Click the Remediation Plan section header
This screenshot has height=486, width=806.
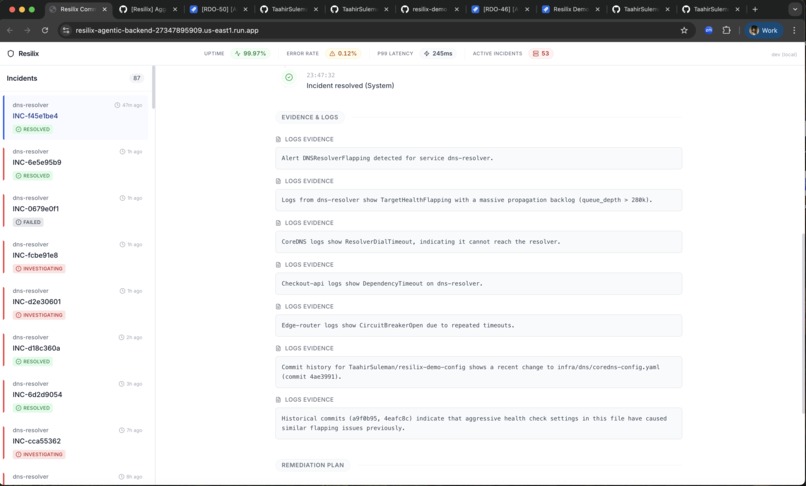(x=313, y=465)
